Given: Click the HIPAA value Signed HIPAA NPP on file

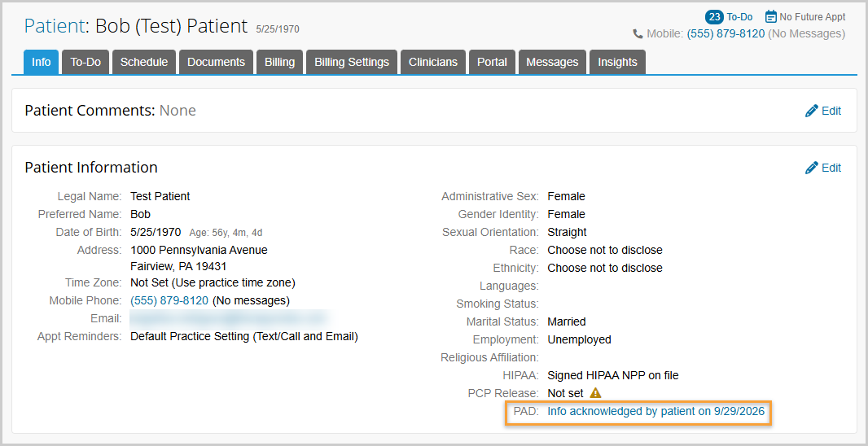Looking at the screenshot, I should [613, 375].
